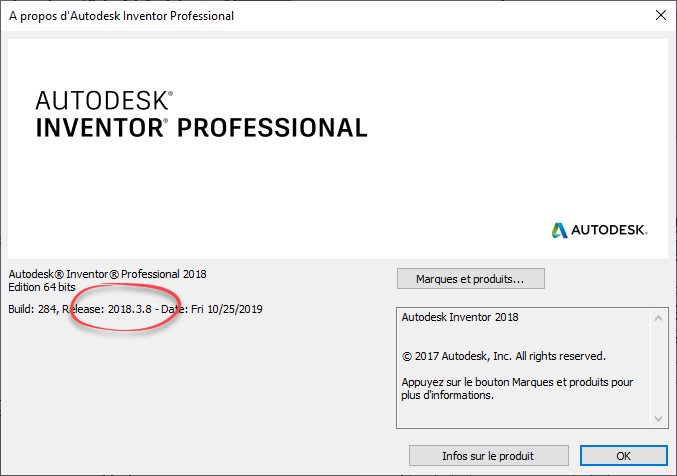Click the 'Edition 64 bits' text
The image size is (677, 476).
(x=42, y=287)
